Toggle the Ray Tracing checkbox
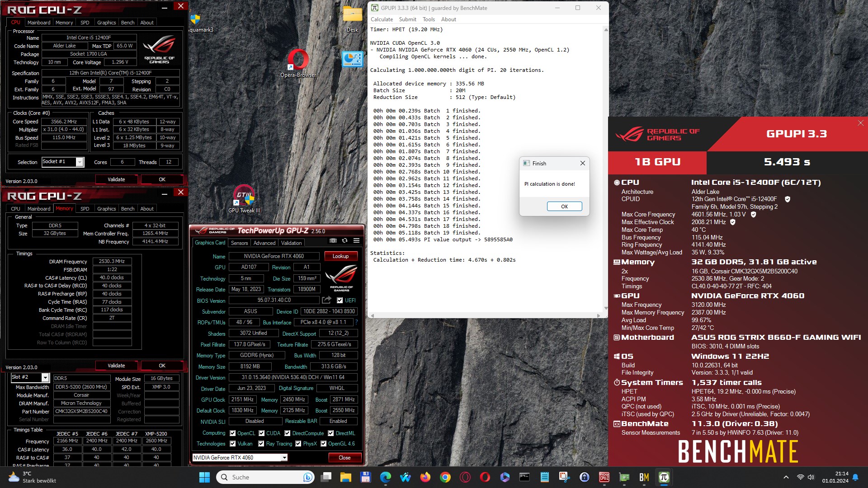The width and height of the screenshot is (868, 488). 261,444
